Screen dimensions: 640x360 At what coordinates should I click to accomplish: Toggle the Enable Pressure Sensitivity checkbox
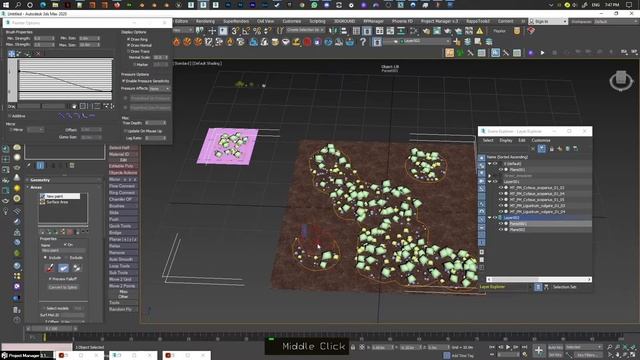click(124, 81)
